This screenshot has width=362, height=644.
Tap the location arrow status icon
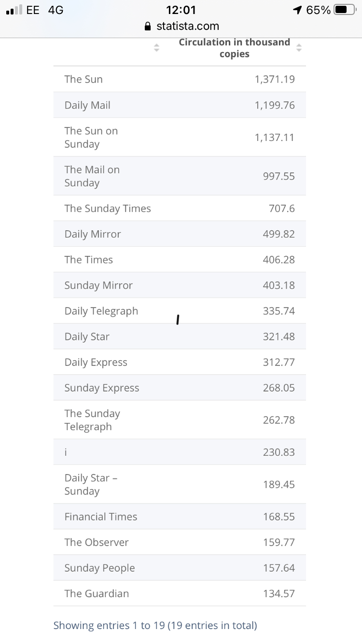coord(297,10)
